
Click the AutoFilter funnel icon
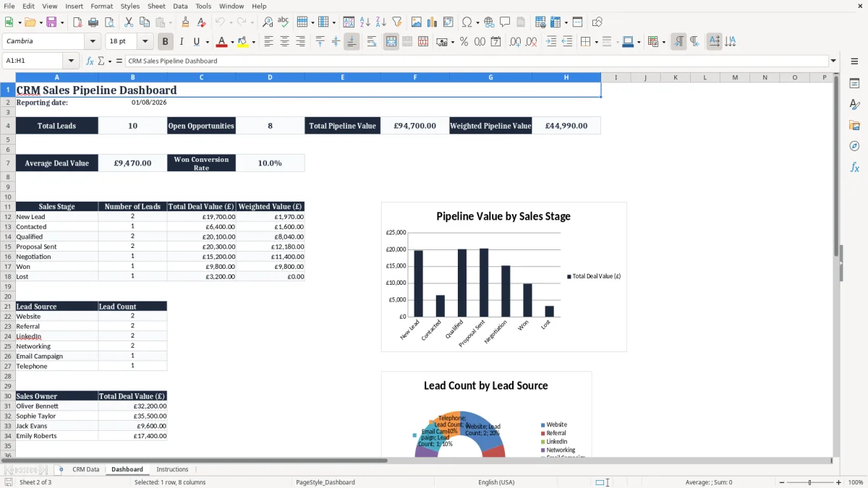pyautogui.click(x=396, y=22)
